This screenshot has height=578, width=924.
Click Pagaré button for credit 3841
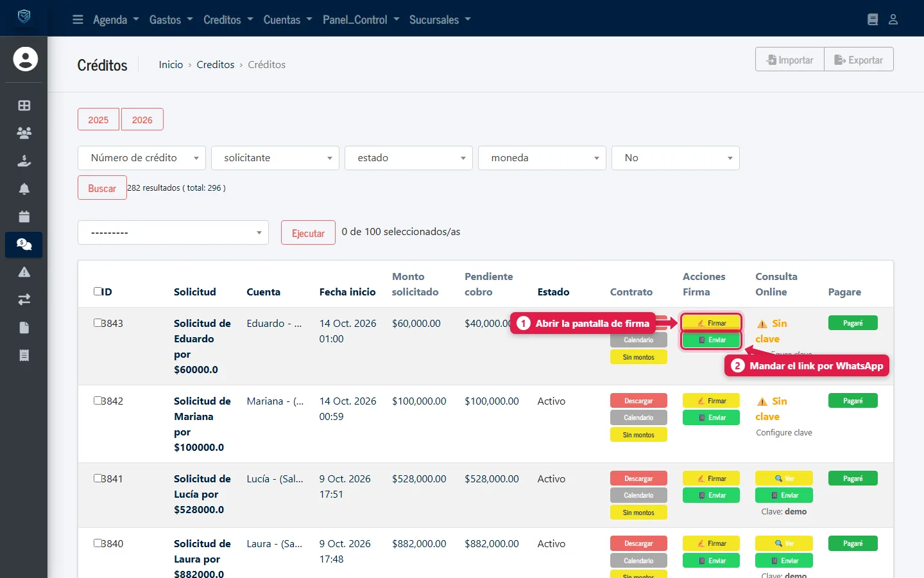click(x=853, y=478)
